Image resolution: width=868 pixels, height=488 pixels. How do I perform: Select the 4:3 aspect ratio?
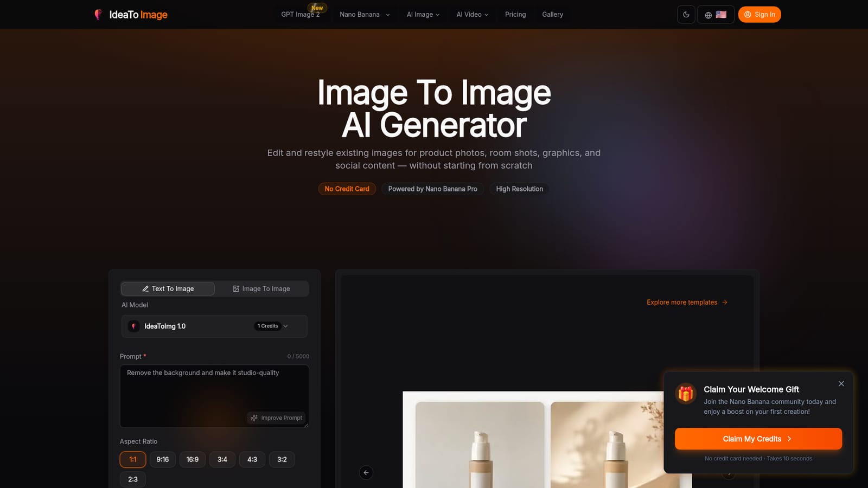(252, 459)
